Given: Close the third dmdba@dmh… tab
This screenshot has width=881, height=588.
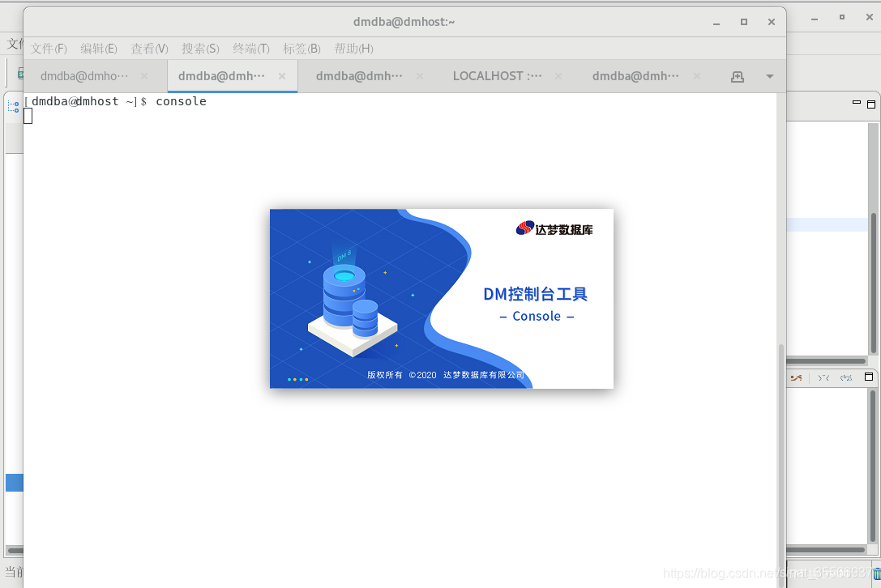Looking at the screenshot, I should coord(420,76).
